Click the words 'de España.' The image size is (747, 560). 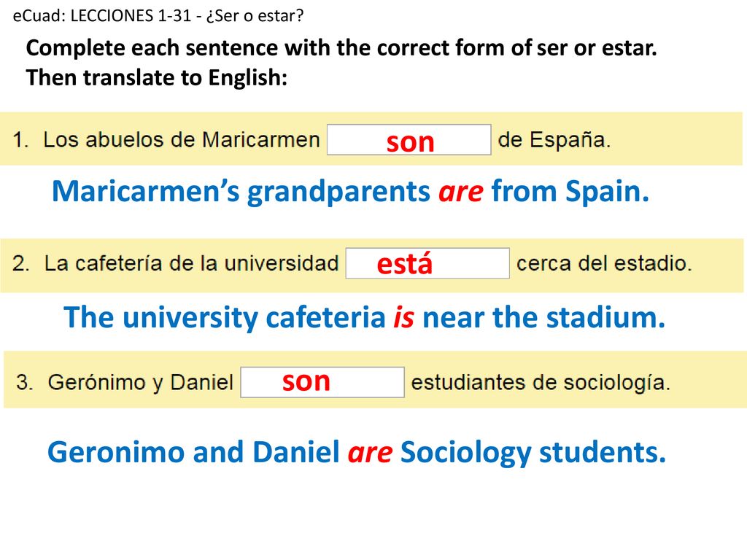[554, 140]
